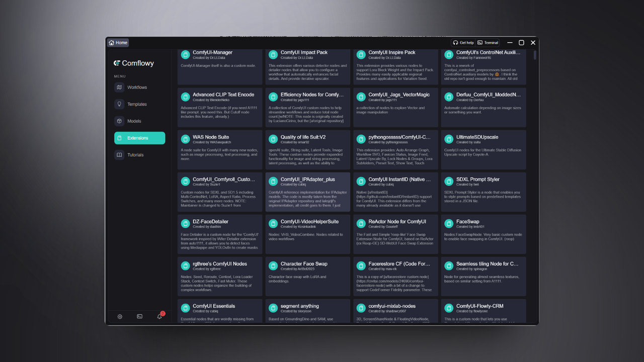Open the Workflows menu item
This screenshot has height=362, width=644.
[139, 87]
